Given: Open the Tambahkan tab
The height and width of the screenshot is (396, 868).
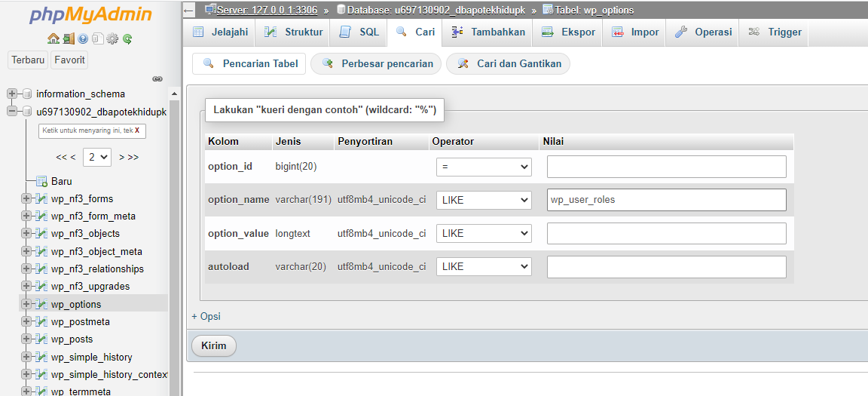Looking at the screenshot, I should 488,32.
